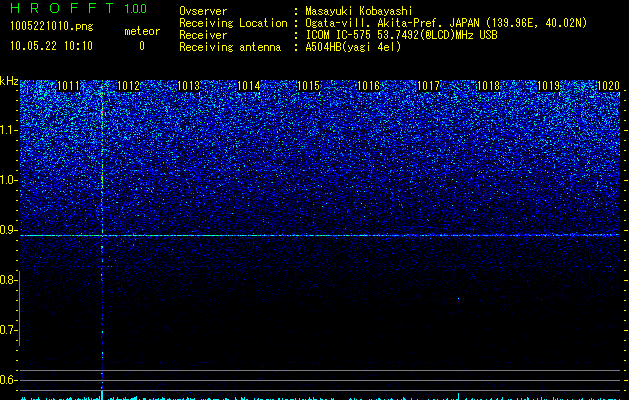Click the Receiving antenna label
629x400 pixels.
(x=230, y=47)
